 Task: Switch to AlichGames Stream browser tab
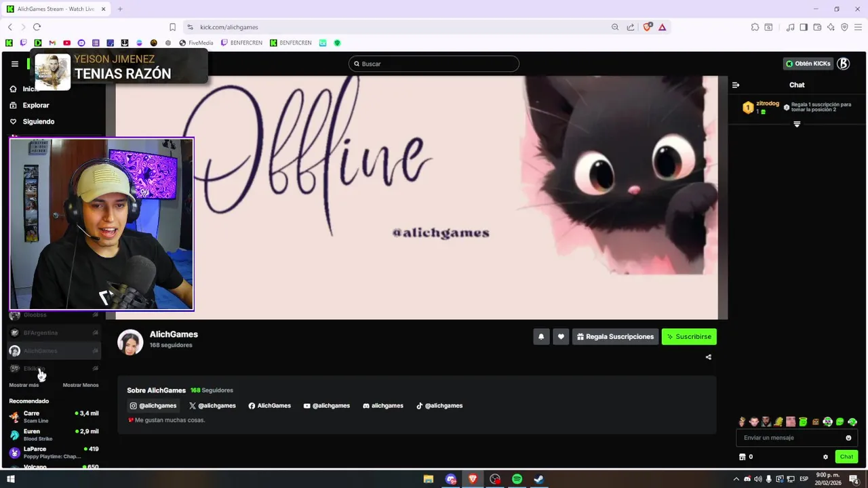point(56,9)
